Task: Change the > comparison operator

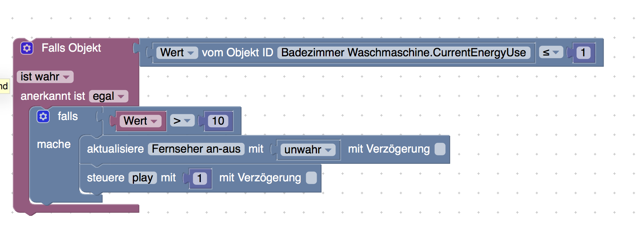Action: point(182,121)
